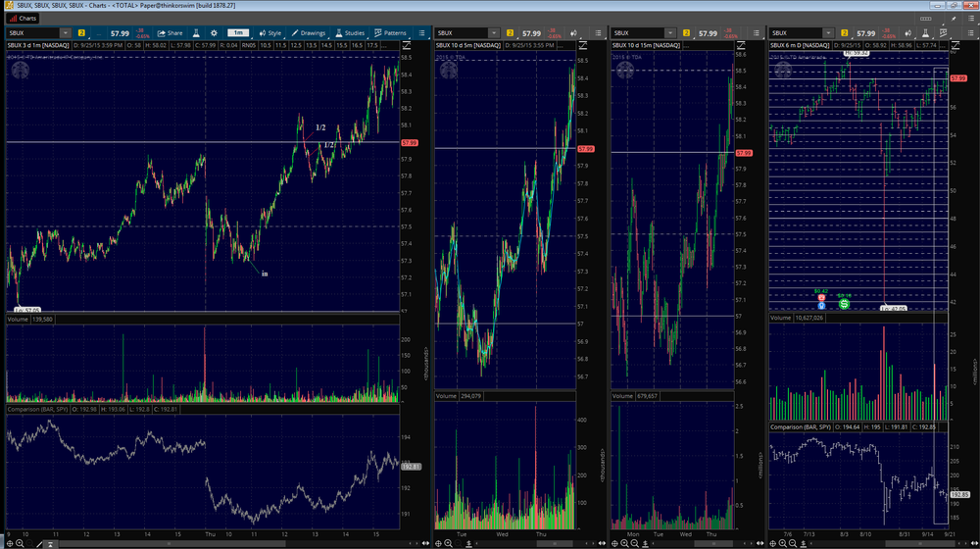Viewport: 980px width, 549px height.
Task: Toggle auto-scale icon on 15m chart price axis
Action: [741, 46]
